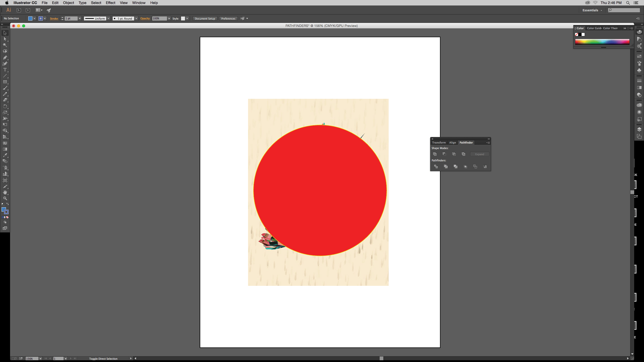Pick the Pen tool
The height and width of the screenshot is (362, 644).
click(x=5, y=57)
